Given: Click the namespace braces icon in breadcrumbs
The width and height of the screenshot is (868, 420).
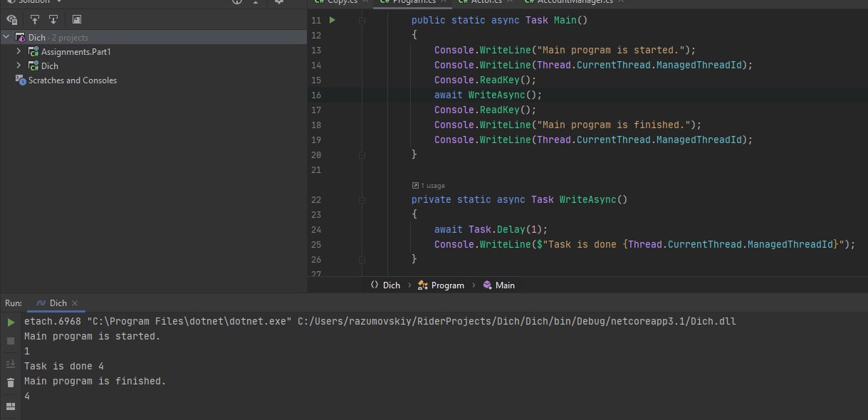Looking at the screenshot, I should (375, 285).
